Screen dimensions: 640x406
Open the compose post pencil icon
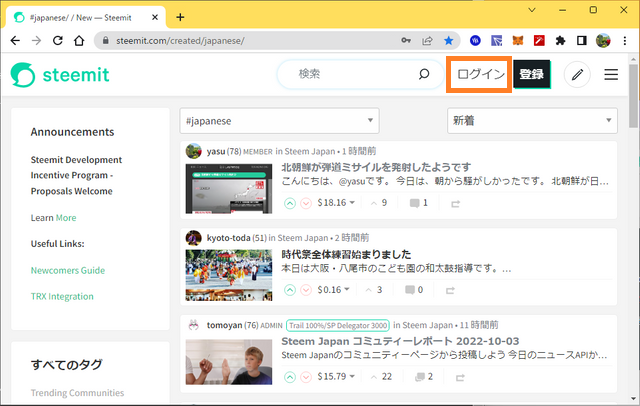click(577, 75)
